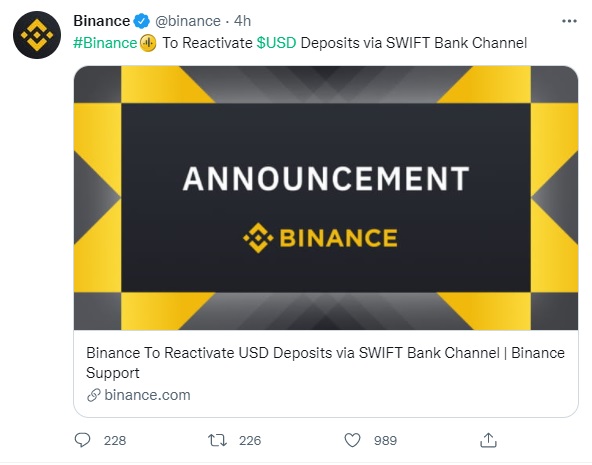Screen dimensions: 592x465
Task: Open the $USD cashtag link
Action: coord(276,43)
